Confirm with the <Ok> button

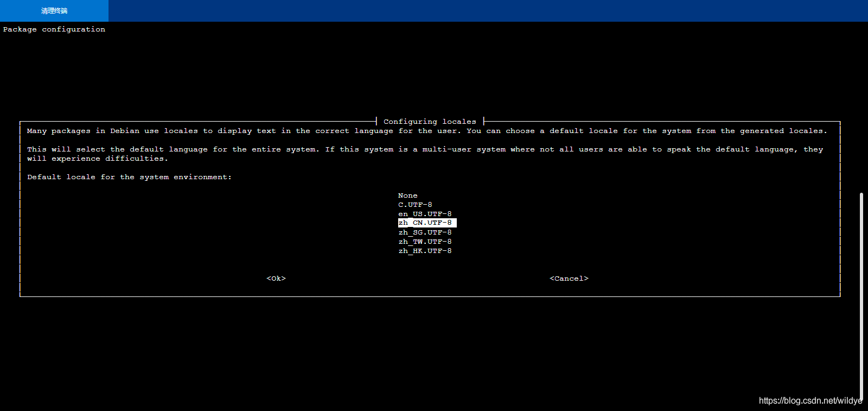276,279
